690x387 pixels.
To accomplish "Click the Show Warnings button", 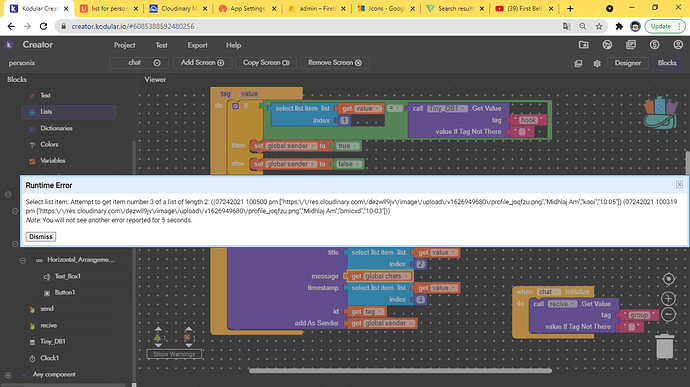I will [174, 354].
